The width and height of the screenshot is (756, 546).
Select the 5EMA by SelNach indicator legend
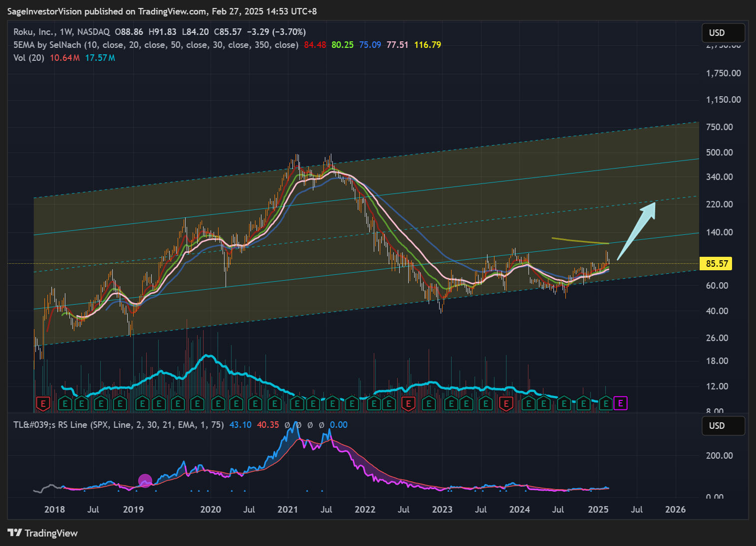pos(156,45)
